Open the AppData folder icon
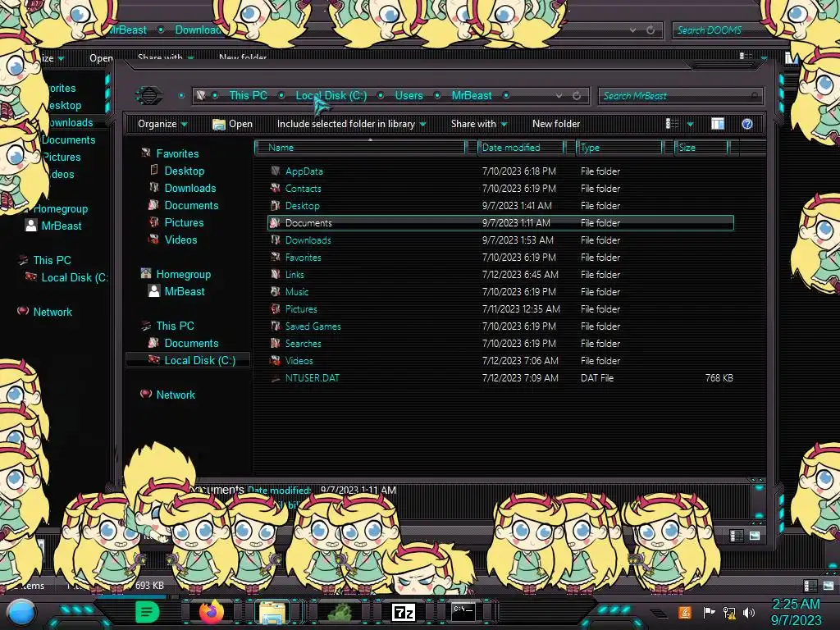This screenshot has width=840, height=630. tap(276, 171)
